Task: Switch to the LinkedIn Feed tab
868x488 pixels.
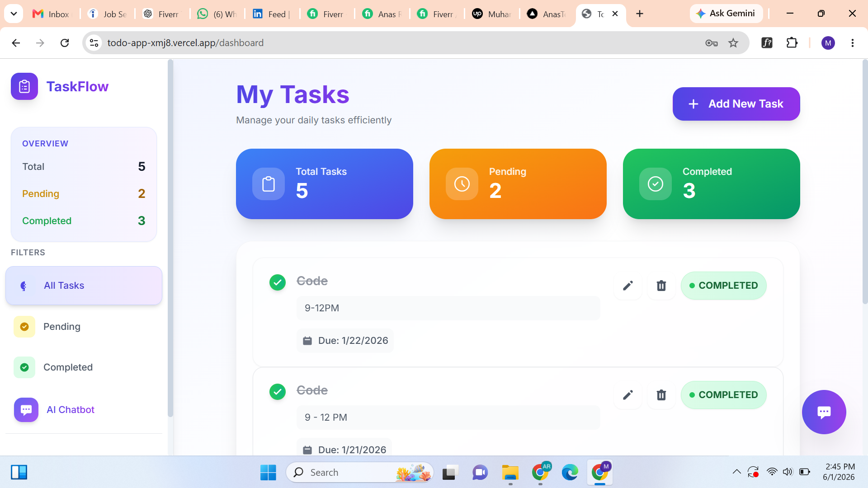Action: [x=271, y=14]
